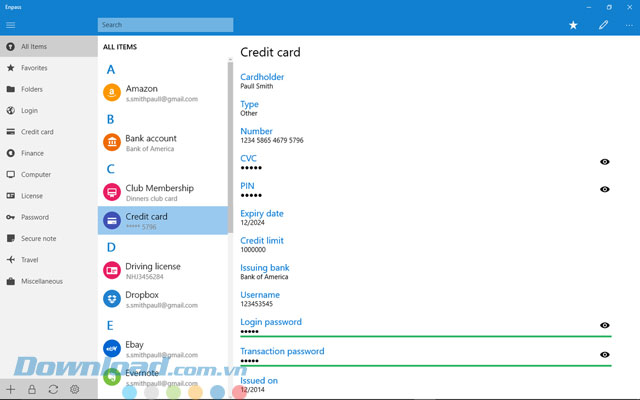Viewport: 640px width, 400px height.
Task: Lock the vault with padlock icon
Action: click(32, 389)
